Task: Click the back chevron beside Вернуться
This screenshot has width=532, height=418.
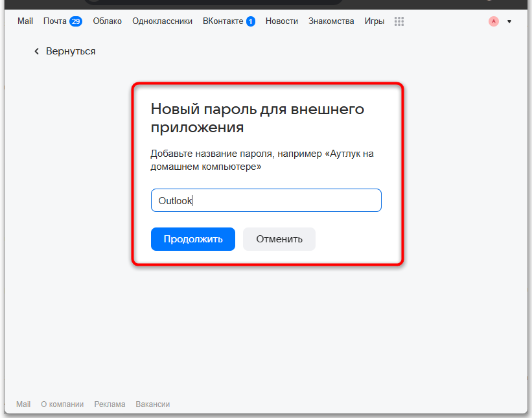Action: (37, 51)
